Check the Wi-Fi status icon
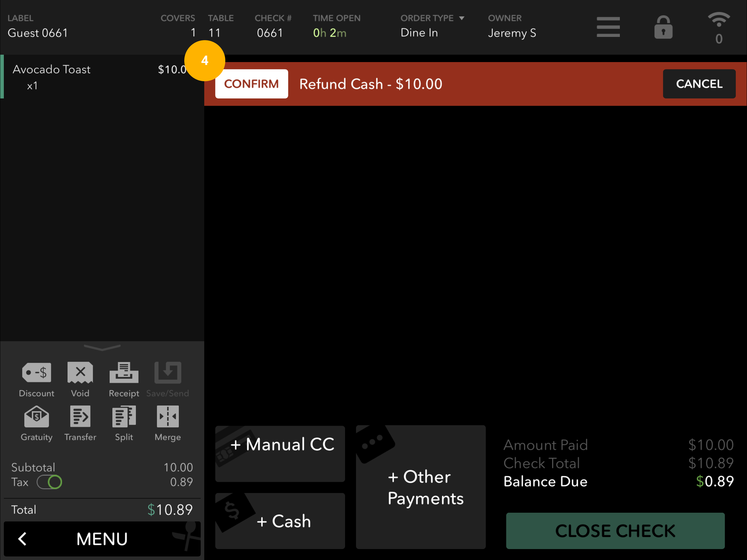The height and width of the screenshot is (560, 747). pyautogui.click(x=719, y=20)
